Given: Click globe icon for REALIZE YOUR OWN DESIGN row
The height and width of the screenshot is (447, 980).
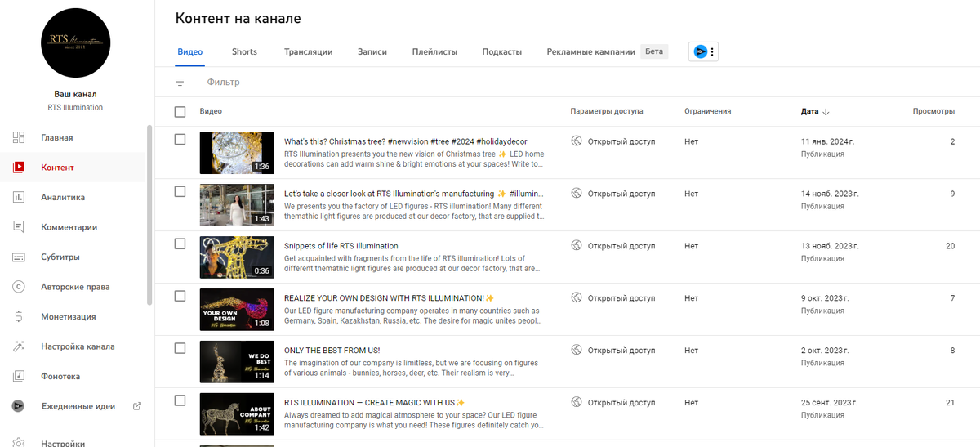Looking at the screenshot, I should (x=577, y=298).
